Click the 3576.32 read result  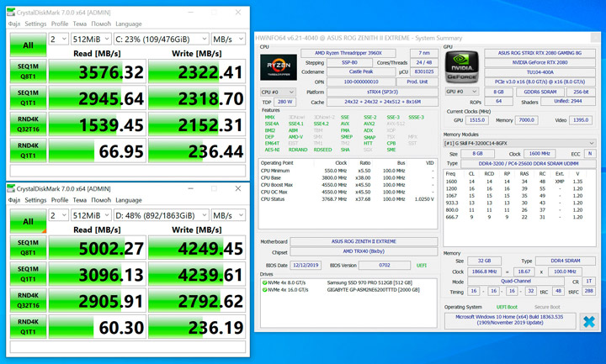pyautogui.click(x=98, y=71)
